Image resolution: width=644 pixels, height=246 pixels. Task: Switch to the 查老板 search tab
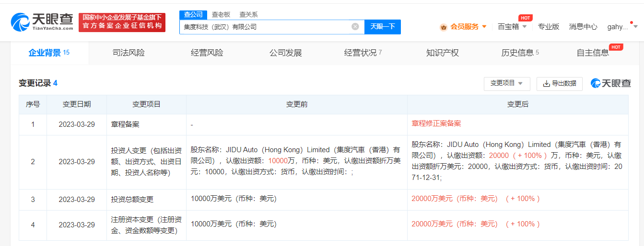(221, 14)
